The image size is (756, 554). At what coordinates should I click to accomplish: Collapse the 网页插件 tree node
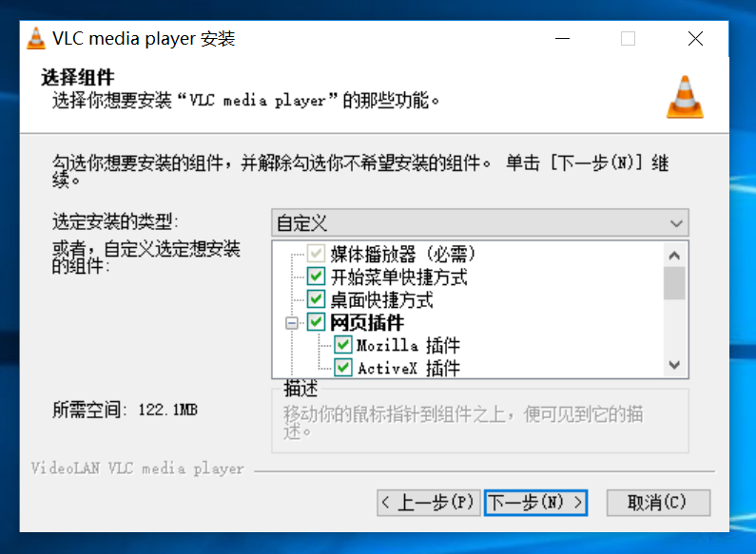point(291,323)
